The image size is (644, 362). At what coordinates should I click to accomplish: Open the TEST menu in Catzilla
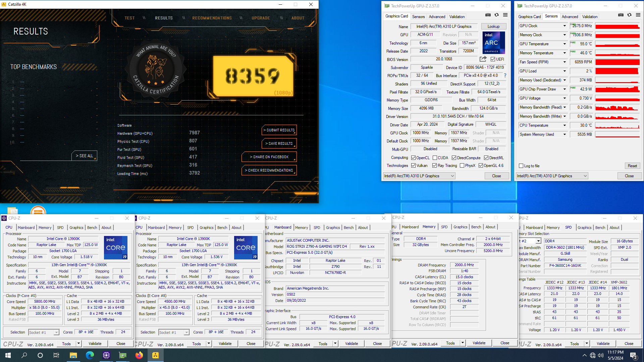click(129, 18)
